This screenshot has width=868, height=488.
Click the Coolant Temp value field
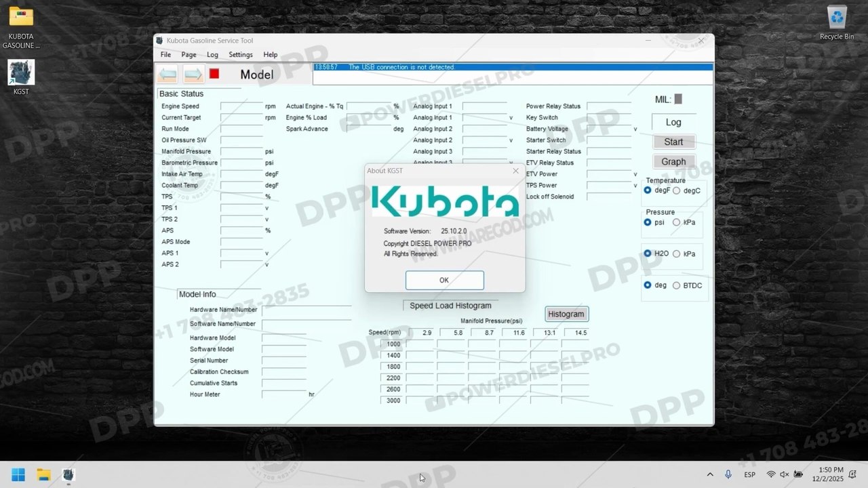241,186
